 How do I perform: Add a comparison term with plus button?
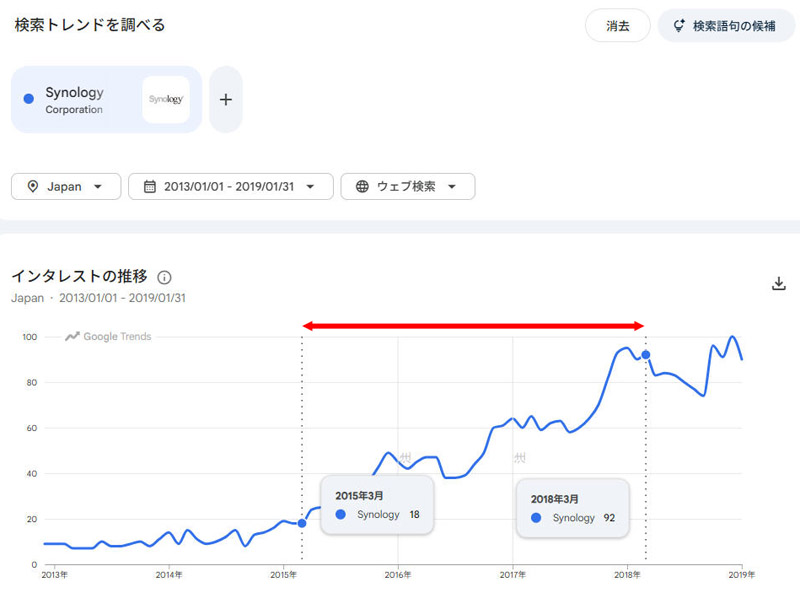(x=226, y=100)
